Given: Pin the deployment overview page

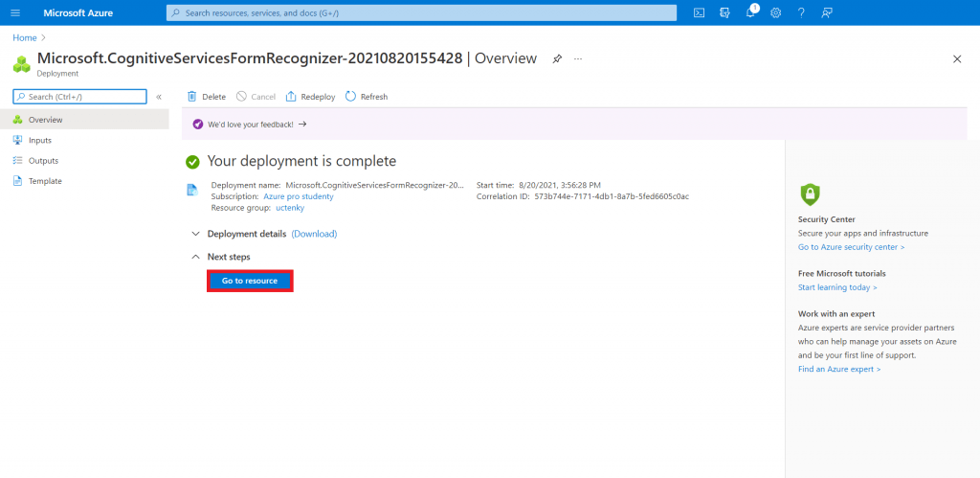Looking at the screenshot, I should [557, 58].
